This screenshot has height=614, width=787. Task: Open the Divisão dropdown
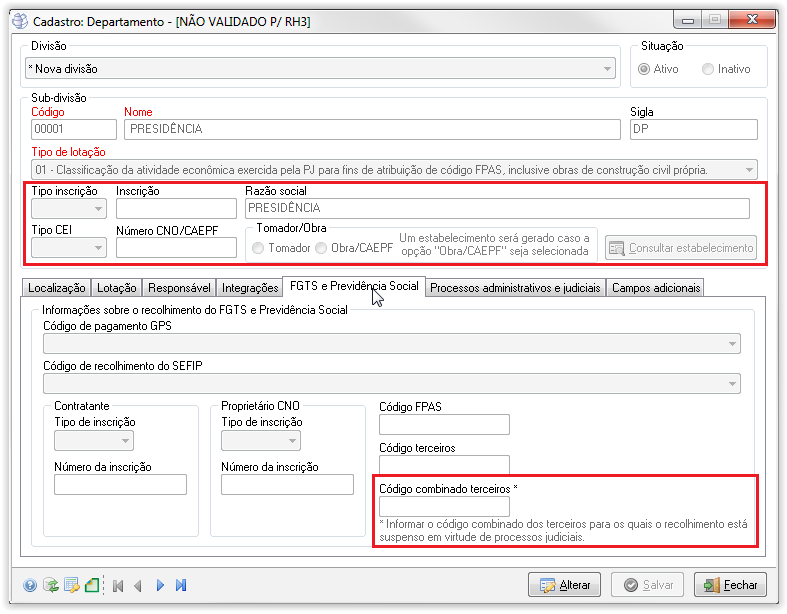click(320, 69)
